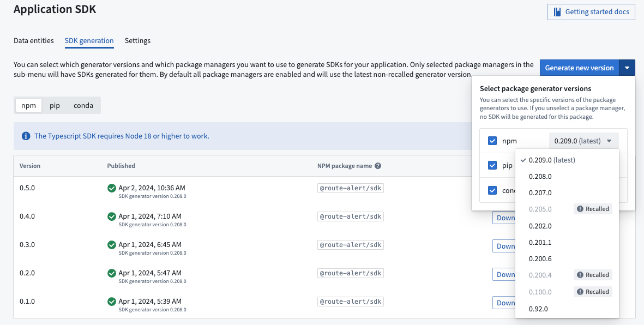Click @route-alert/sdk package name in 0.5.0 row

pyautogui.click(x=350, y=188)
